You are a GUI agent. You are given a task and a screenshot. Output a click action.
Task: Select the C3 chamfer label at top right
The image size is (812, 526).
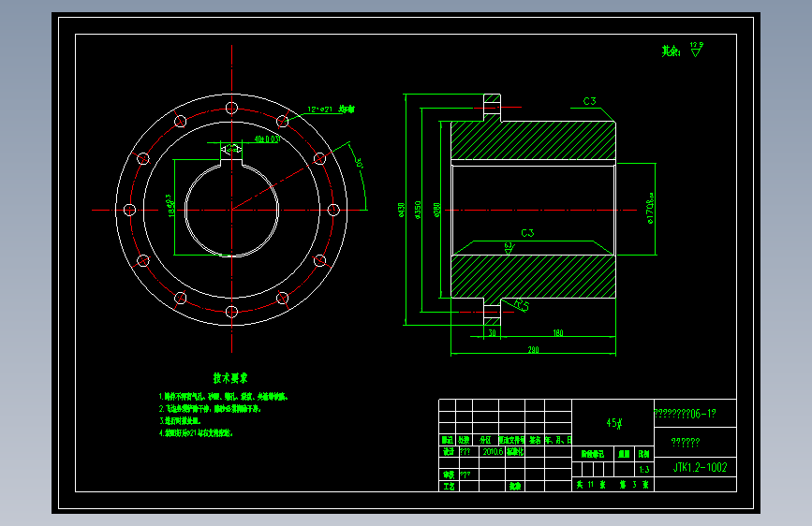(589, 101)
